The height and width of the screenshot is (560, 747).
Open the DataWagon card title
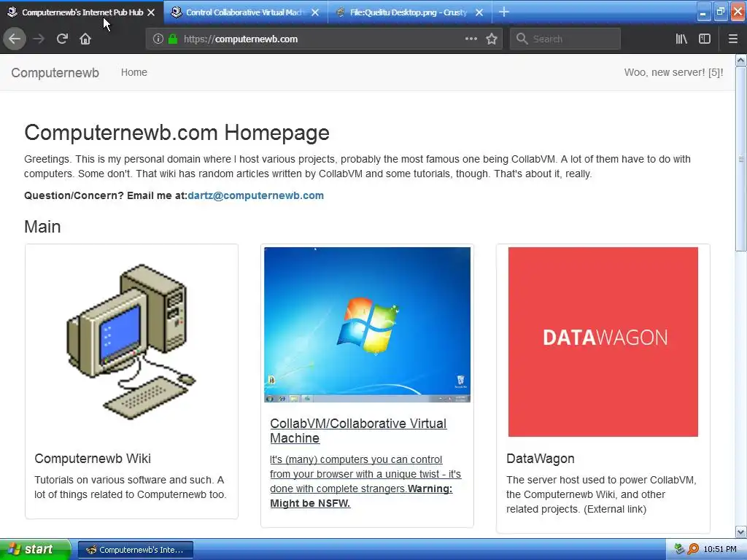coord(541,459)
